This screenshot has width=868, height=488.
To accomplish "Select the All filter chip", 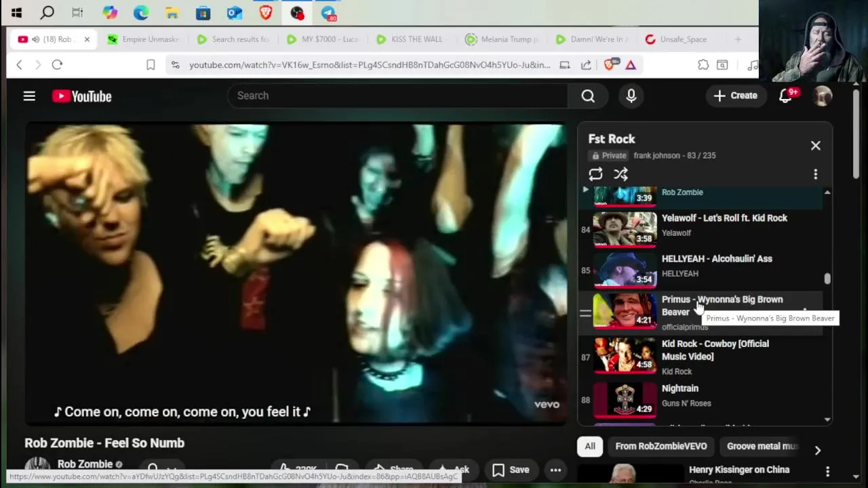I will (590, 446).
